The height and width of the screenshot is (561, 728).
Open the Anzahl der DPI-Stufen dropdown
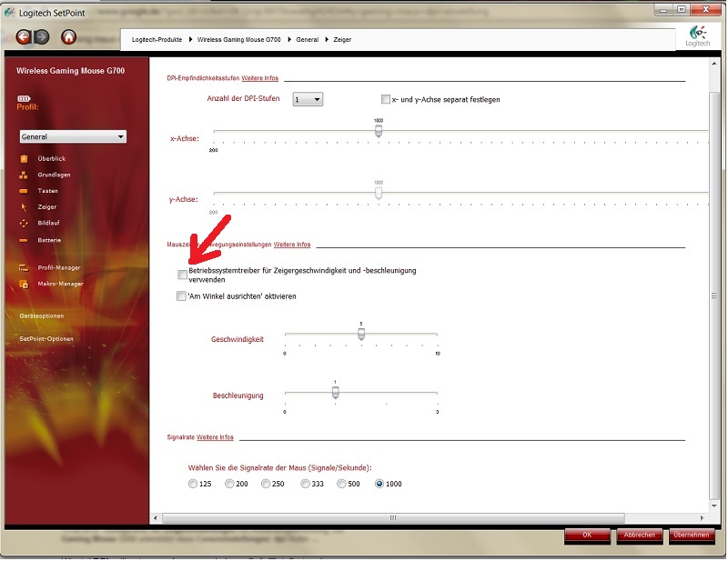pyautogui.click(x=308, y=99)
